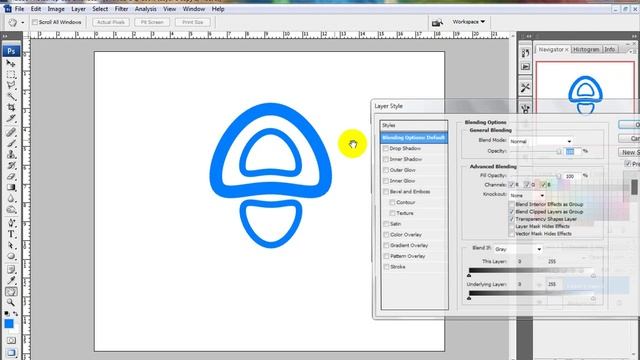Enable the Inner Shadow style
The width and height of the screenshot is (640, 360).
tap(386, 159)
